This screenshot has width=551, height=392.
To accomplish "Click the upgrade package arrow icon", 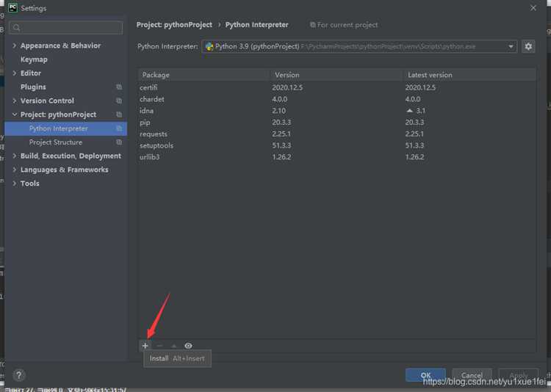I will tap(174, 346).
